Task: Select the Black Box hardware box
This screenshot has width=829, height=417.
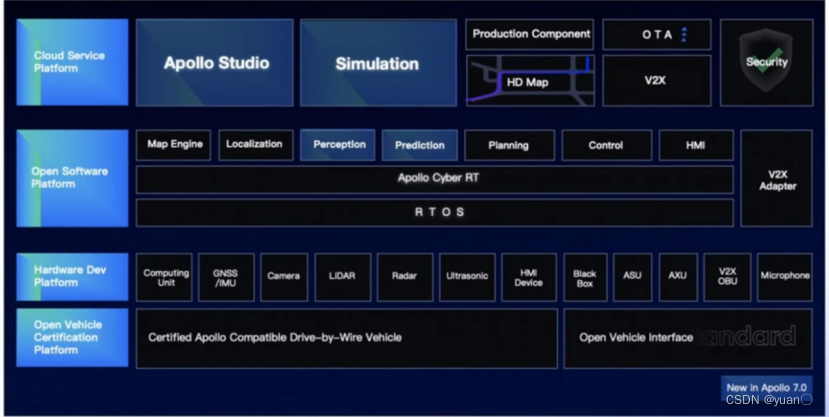Action: [585, 277]
